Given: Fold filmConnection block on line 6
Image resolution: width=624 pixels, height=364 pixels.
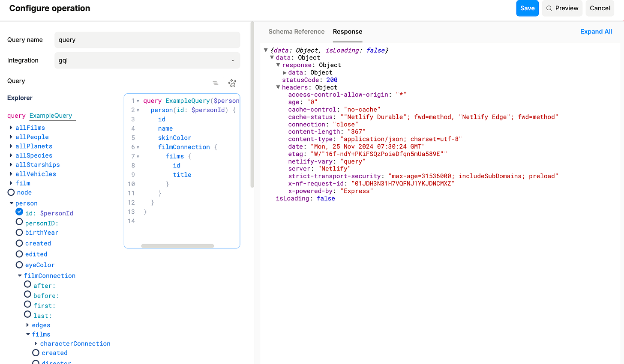Looking at the screenshot, I should click(x=138, y=147).
